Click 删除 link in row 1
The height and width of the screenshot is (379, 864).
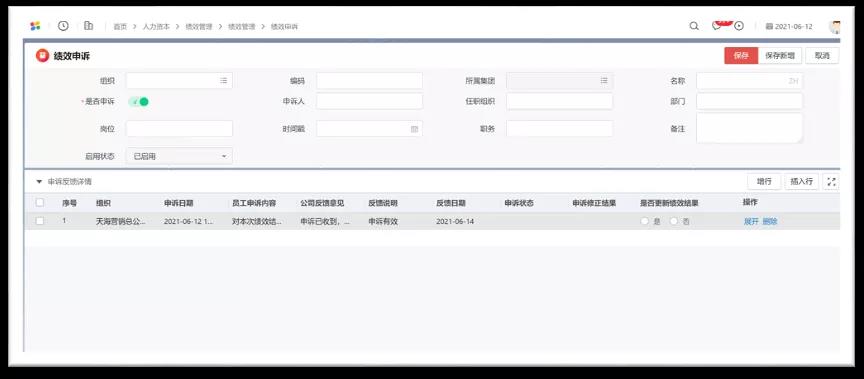coord(770,221)
